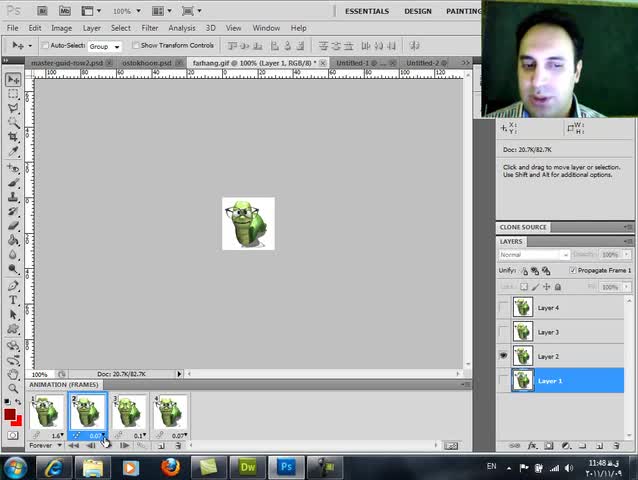Toggle Lock all icon in Layers panel
The width and height of the screenshot is (638, 480).
[558, 287]
